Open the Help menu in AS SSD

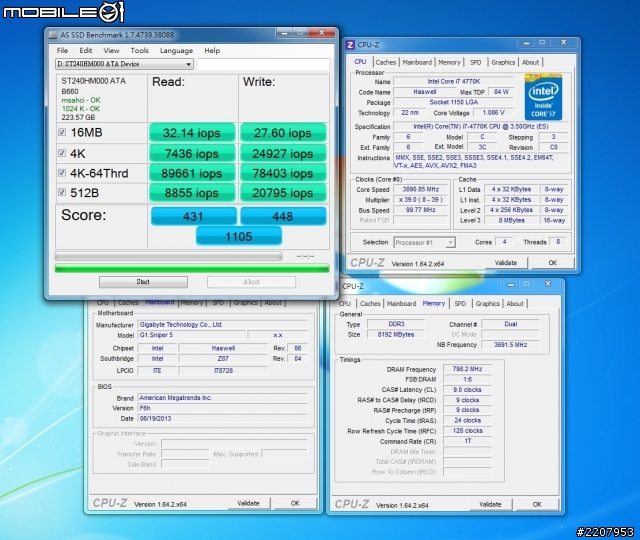click(x=212, y=51)
